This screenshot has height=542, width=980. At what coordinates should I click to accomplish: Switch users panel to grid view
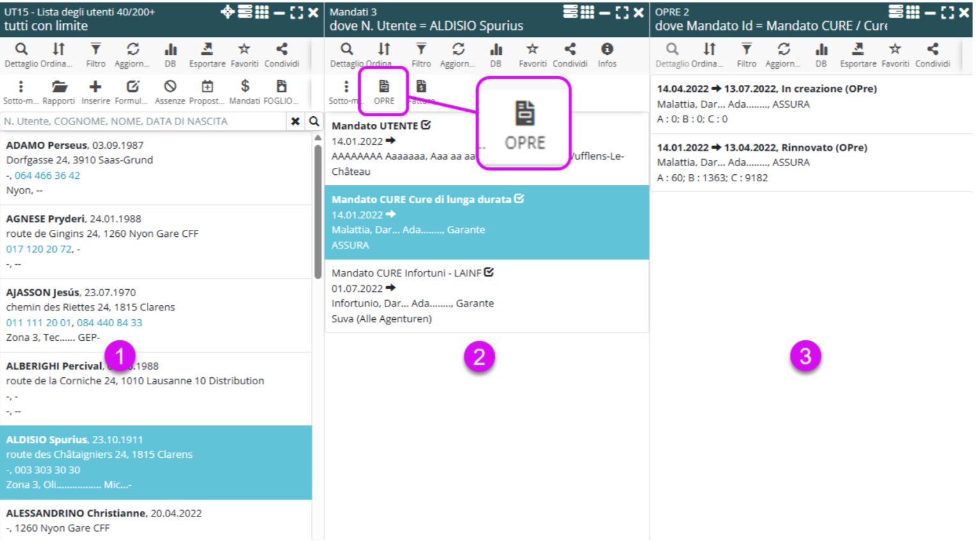point(262,12)
